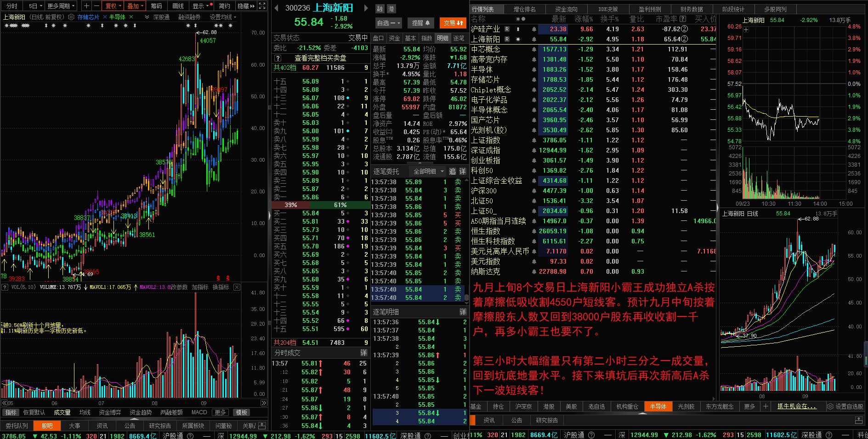
Task: Click the 港 Hong Kong Connect badge
Action: 391,9
